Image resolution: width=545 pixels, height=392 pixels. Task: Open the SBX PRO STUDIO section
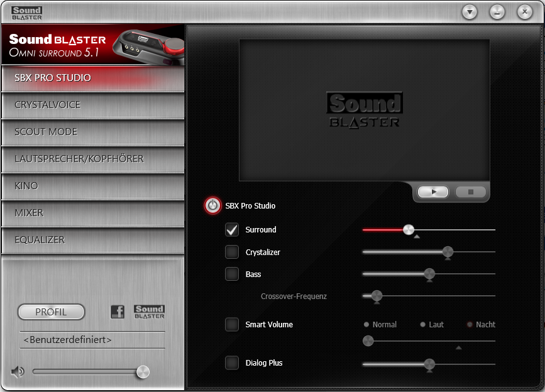(93, 78)
